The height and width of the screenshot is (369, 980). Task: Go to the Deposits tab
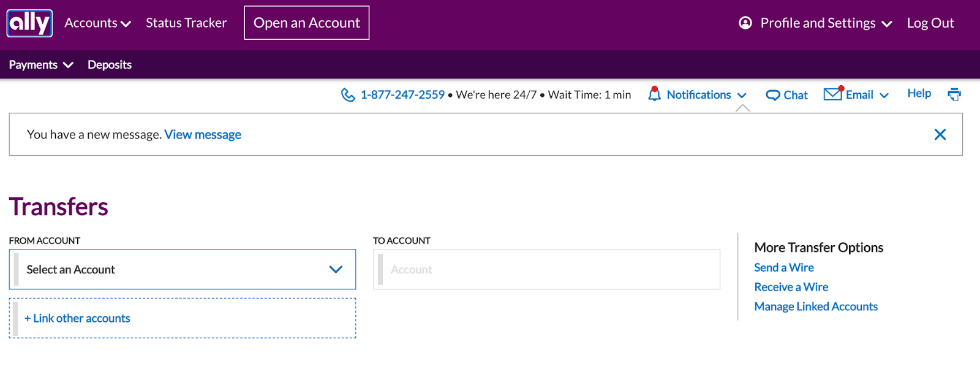pyautogui.click(x=110, y=65)
